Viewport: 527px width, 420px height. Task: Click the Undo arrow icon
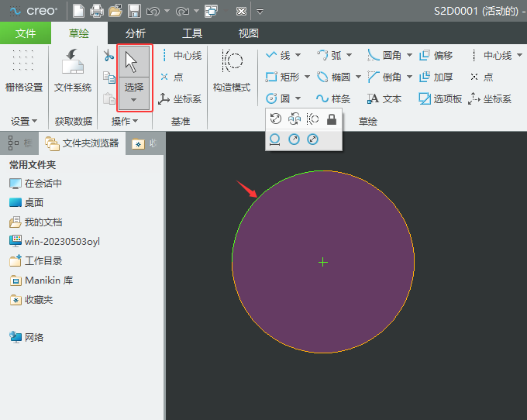[x=153, y=12]
